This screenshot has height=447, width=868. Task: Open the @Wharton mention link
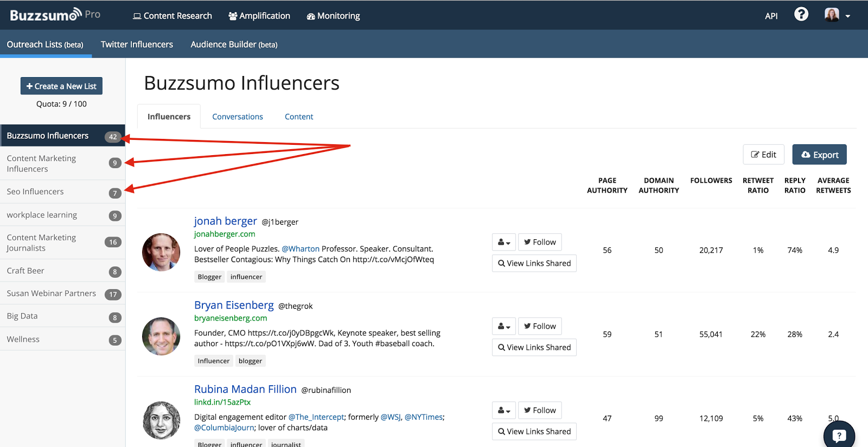(x=301, y=248)
